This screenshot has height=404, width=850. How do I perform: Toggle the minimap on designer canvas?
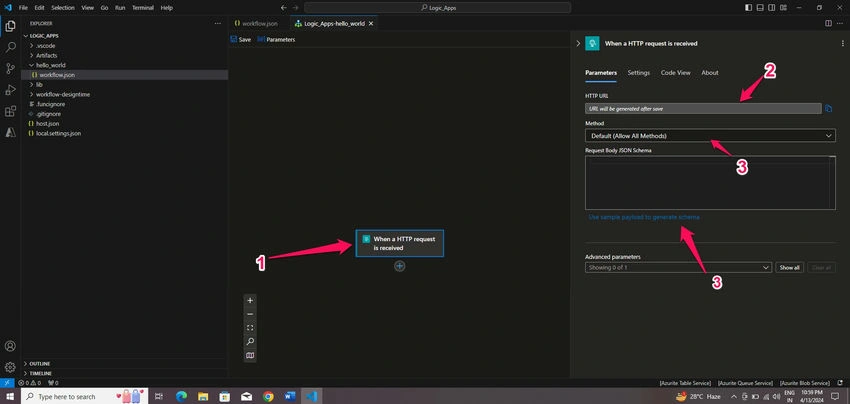[x=250, y=356]
